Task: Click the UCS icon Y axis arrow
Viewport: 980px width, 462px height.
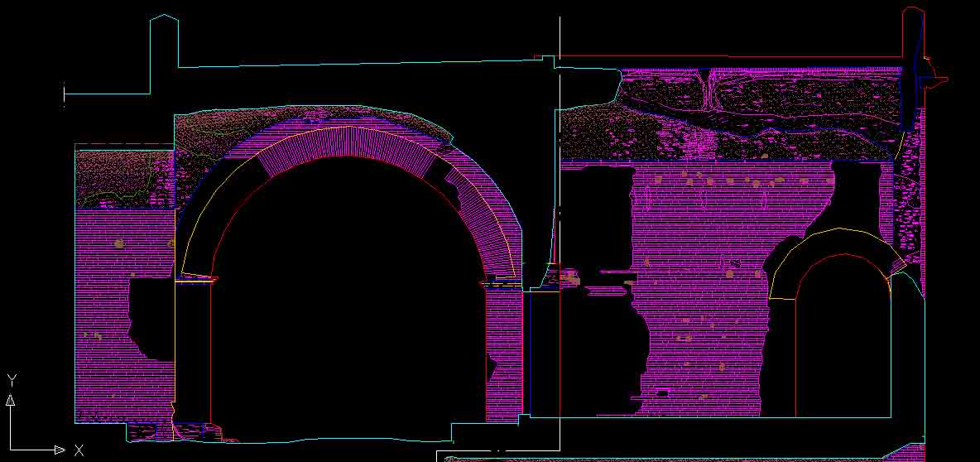Action: 11,400
